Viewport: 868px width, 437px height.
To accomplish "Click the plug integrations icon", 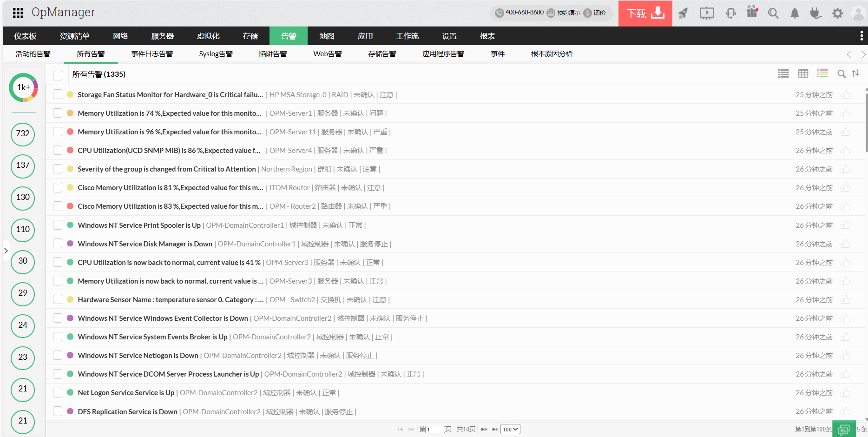I will pos(816,13).
